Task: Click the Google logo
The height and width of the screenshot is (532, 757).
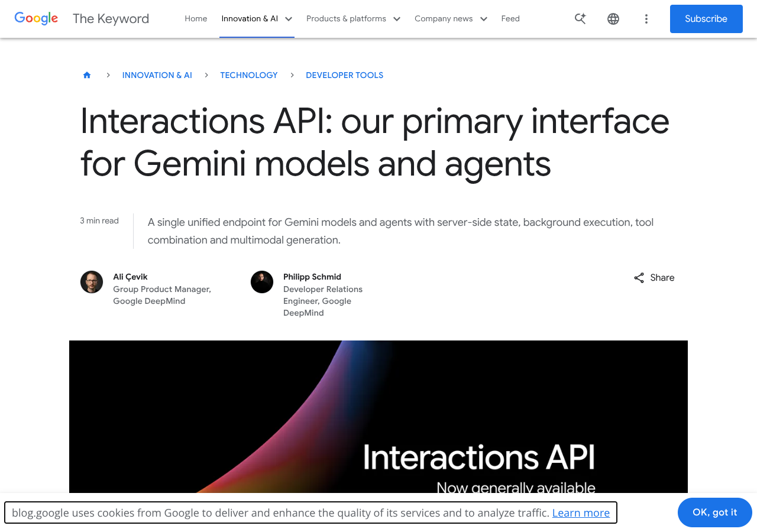Action: coord(36,18)
